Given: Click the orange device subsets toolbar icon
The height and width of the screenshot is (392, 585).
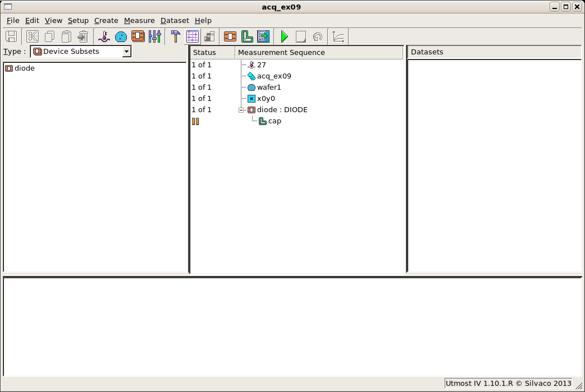Looking at the screenshot, I should [138, 36].
